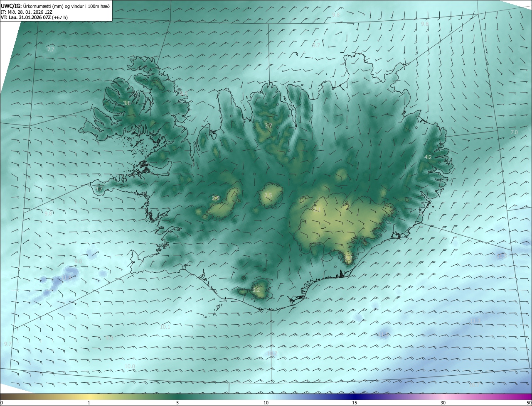Click the 4.2 value label
532x406 pixels.
click(428, 157)
